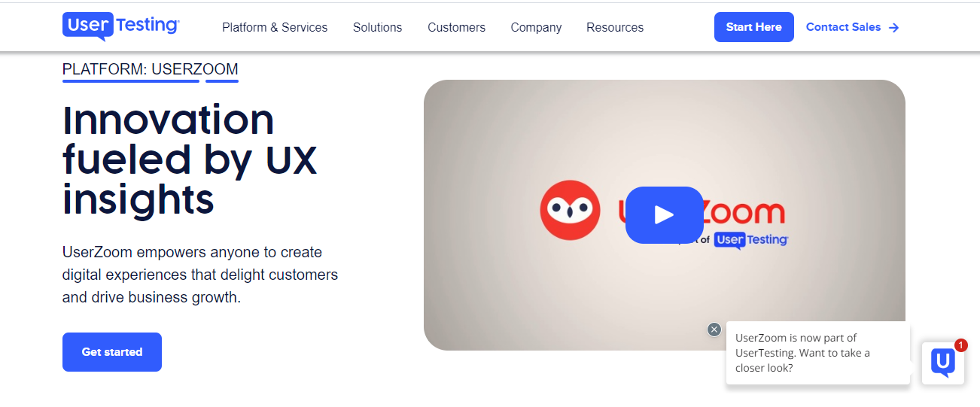Click the UserZoom empowers anyone description text
Image resolution: width=980 pixels, height=407 pixels.
tap(200, 275)
